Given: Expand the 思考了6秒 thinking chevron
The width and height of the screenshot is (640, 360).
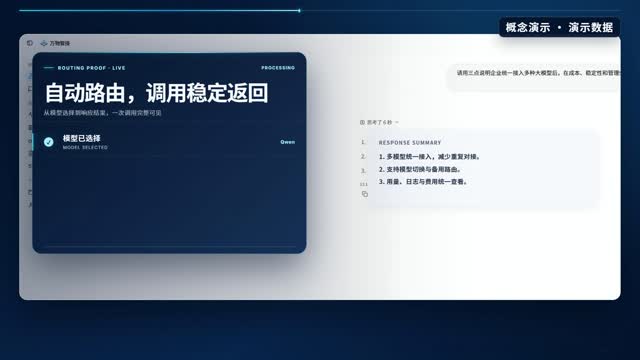Looking at the screenshot, I should [x=397, y=122].
